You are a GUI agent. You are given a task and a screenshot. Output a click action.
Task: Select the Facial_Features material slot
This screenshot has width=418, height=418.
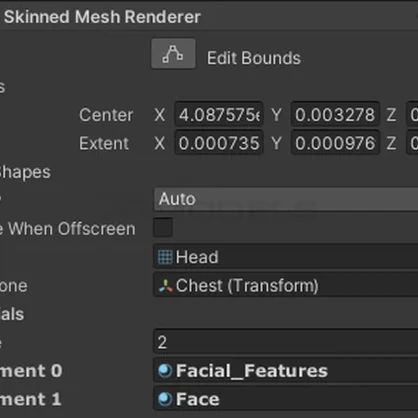tap(286, 370)
